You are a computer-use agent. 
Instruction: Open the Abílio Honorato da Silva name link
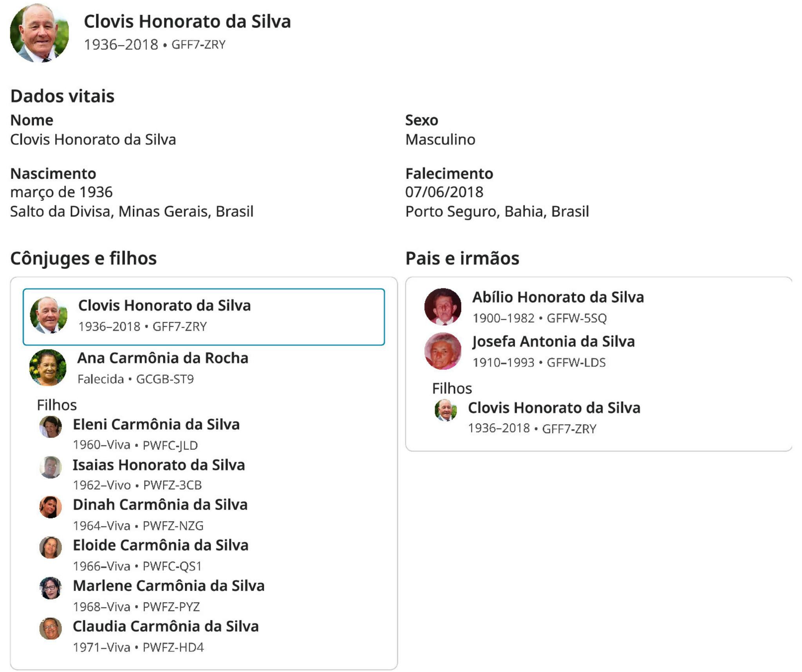click(558, 297)
